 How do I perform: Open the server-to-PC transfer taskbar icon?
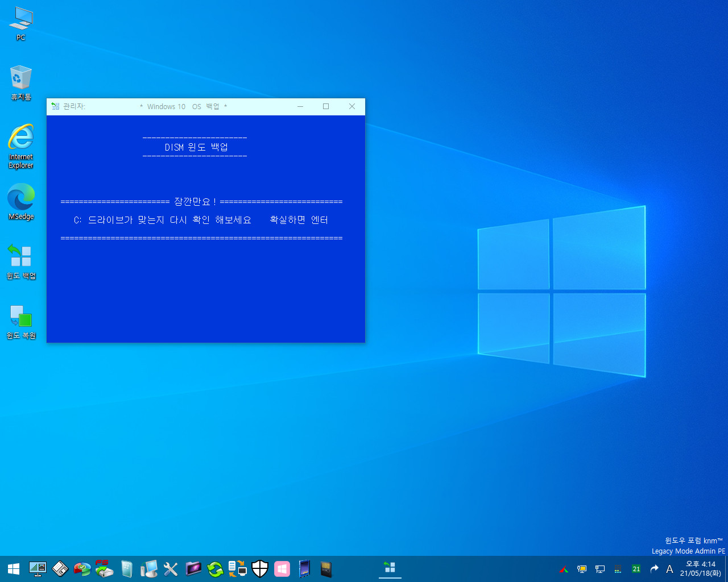point(237,569)
